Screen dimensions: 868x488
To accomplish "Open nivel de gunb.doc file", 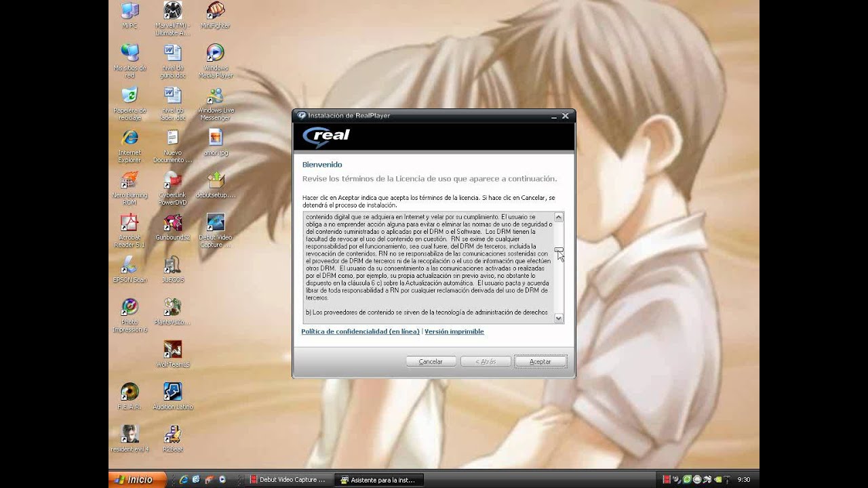I will click(173, 60).
